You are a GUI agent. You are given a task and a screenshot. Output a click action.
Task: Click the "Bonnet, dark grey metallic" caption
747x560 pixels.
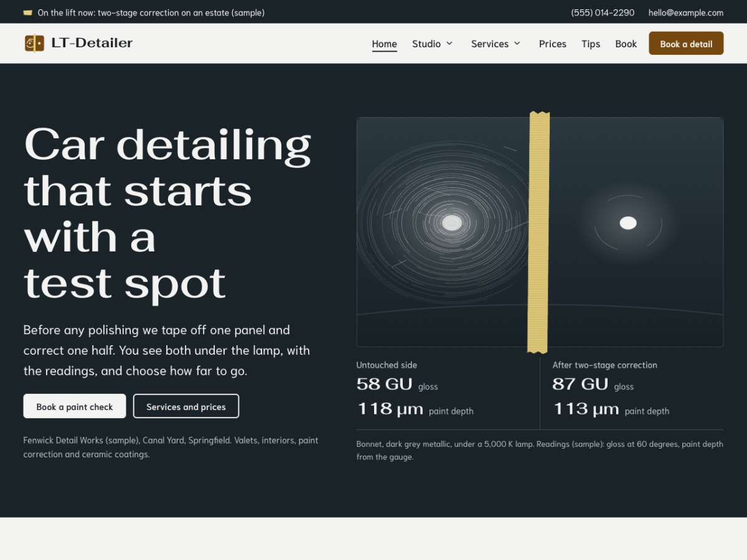(540, 450)
